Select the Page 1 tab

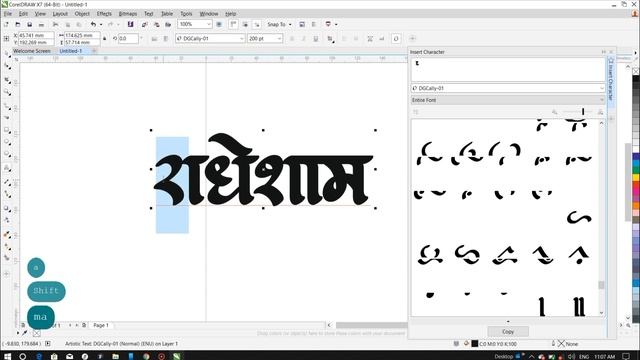[x=101, y=325]
